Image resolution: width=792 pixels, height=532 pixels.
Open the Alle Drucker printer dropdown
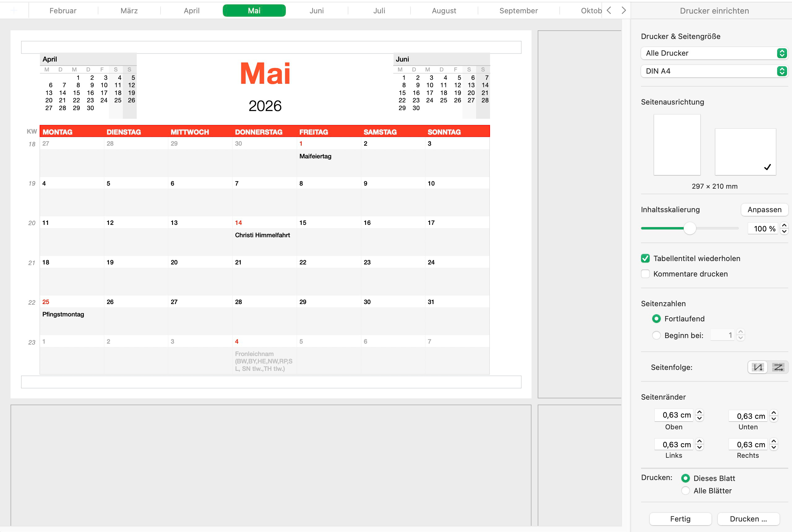point(714,53)
